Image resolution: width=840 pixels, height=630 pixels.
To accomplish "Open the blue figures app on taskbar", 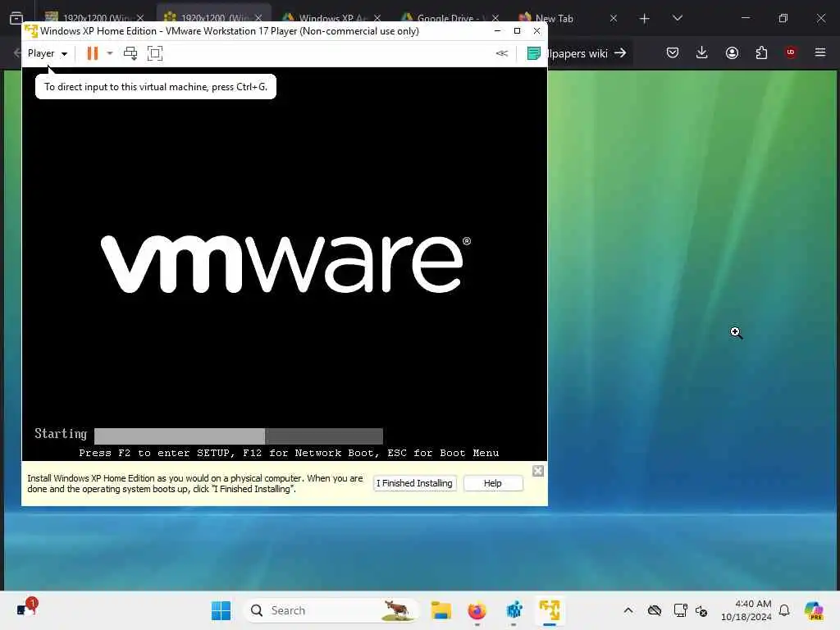I will [x=514, y=610].
